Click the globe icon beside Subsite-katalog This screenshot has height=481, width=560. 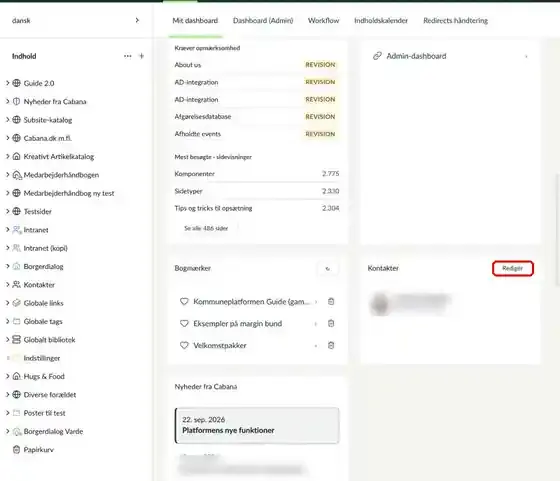(16, 120)
